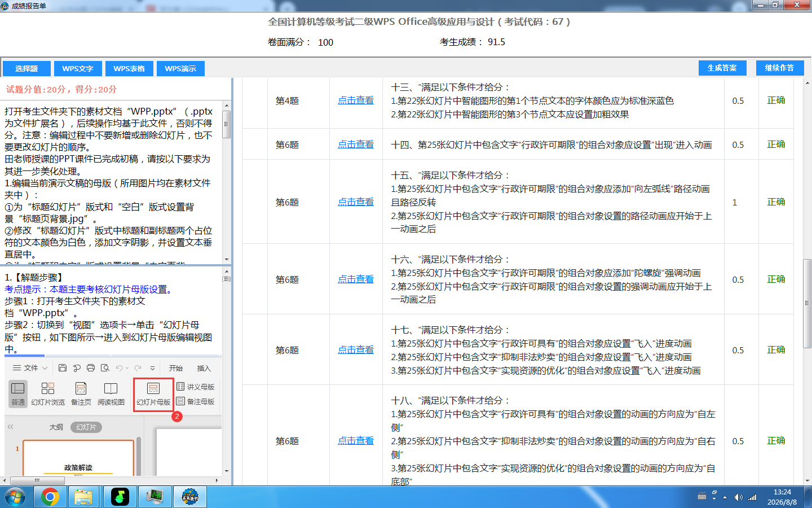Click the question text pane's scroll-up arrow
Screen dimensions: 812x508
[227, 106]
